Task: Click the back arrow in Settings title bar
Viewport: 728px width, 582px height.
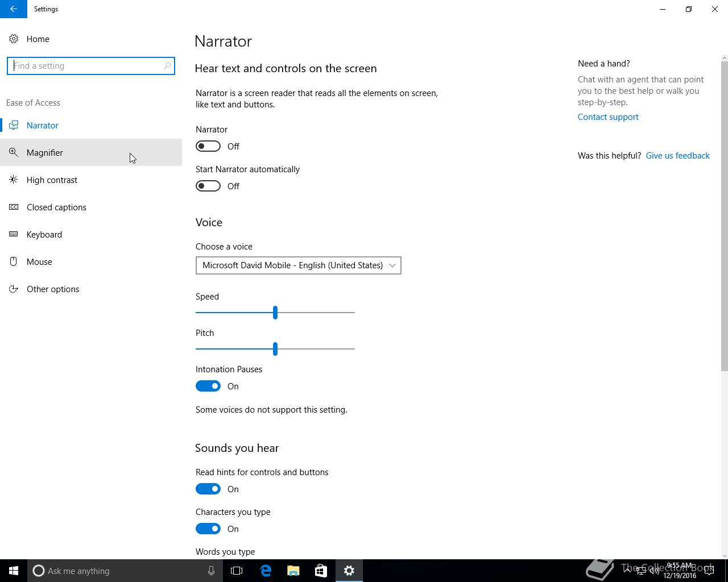Action: [13, 9]
